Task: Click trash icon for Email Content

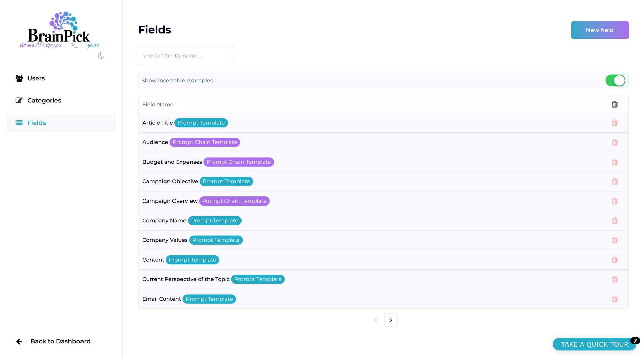Action: point(614,299)
